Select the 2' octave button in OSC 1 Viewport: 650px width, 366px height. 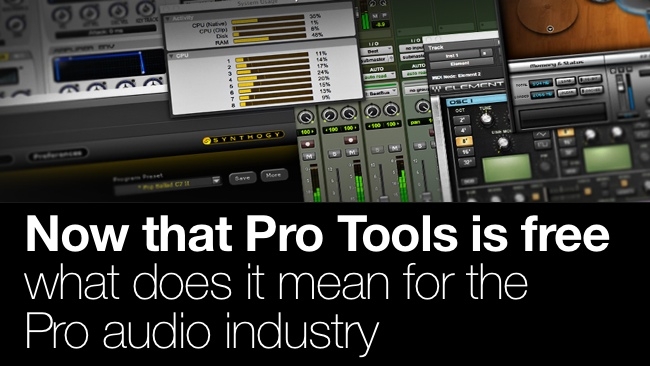tap(461, 120)
